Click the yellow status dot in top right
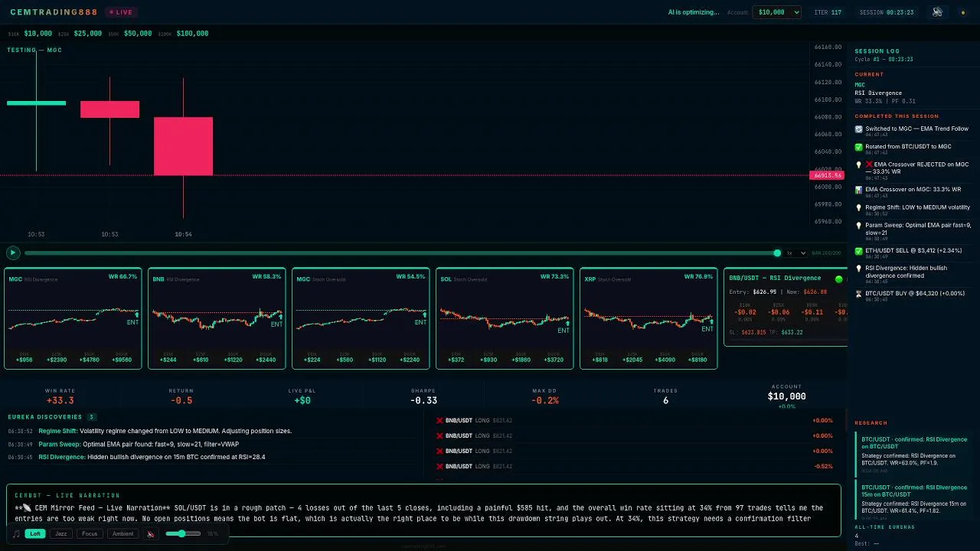 click(x=963, y=13)
